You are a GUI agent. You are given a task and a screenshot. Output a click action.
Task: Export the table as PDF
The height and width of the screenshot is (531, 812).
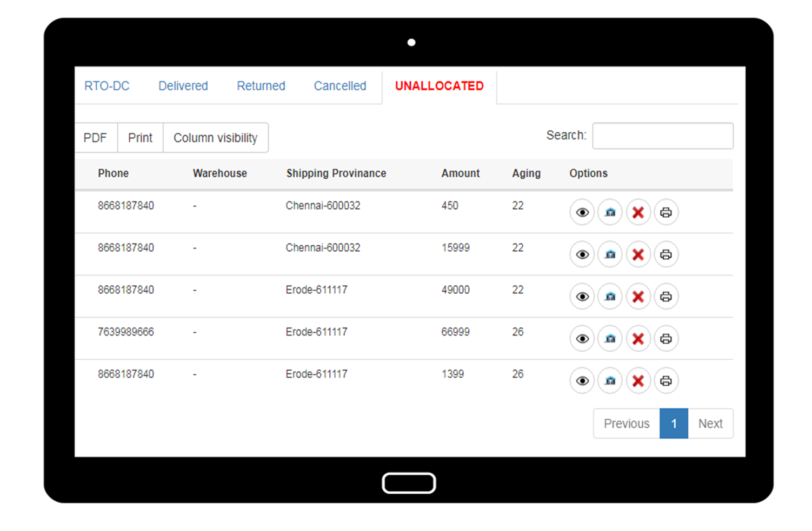pyautogui.click(x=95, y=138)
